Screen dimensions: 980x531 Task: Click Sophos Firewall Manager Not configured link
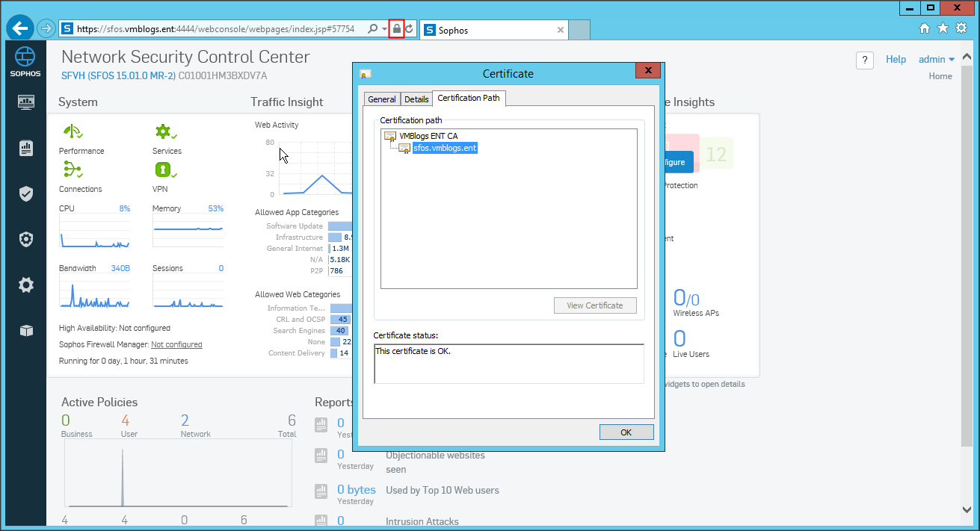click(176, 344)
